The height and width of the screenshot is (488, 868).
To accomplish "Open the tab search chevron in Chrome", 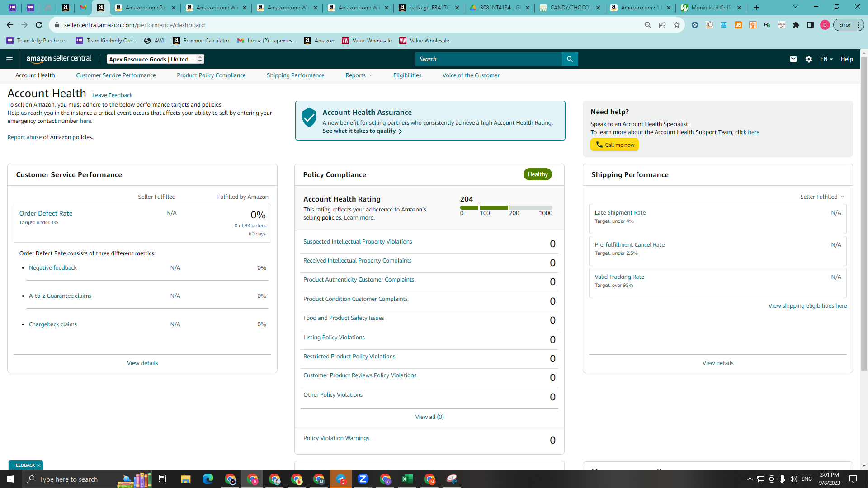I will (x=795, y=7).
